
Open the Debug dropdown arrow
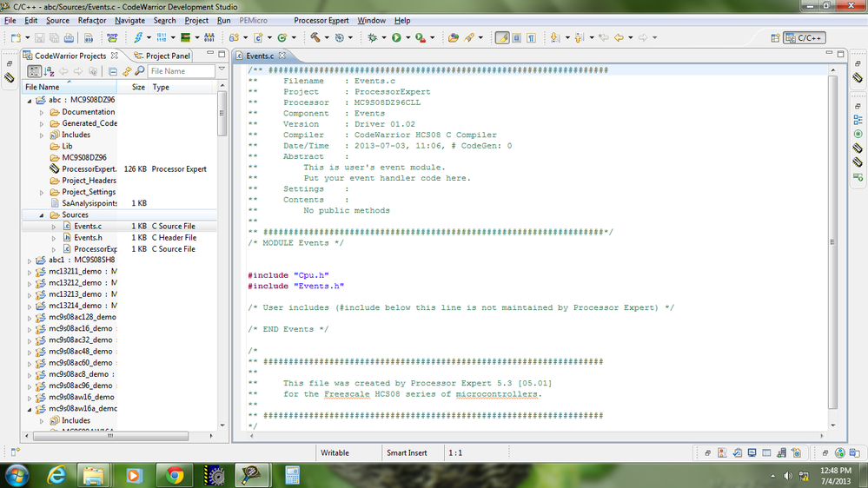tap(384, 37)
